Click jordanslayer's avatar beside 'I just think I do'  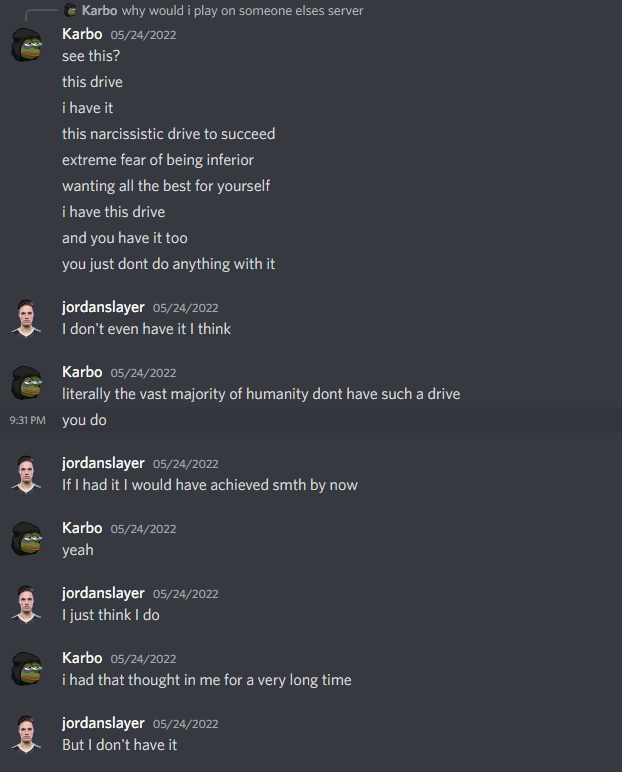(x=27, y=604)
